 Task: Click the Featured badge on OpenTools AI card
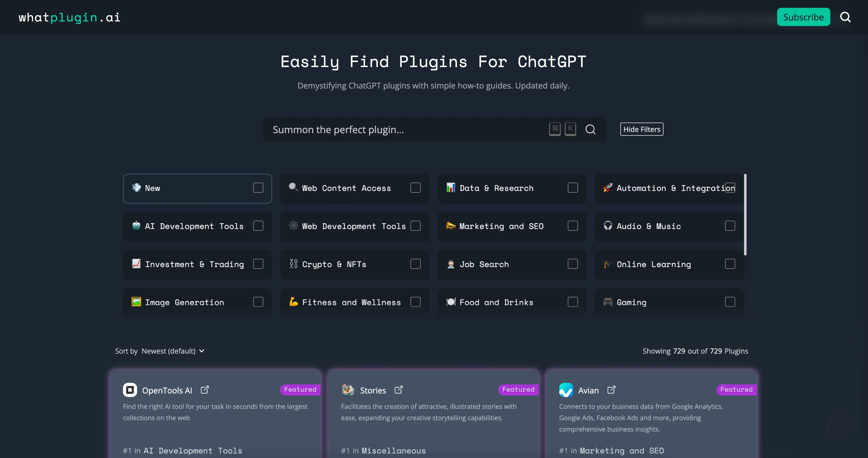300,389
